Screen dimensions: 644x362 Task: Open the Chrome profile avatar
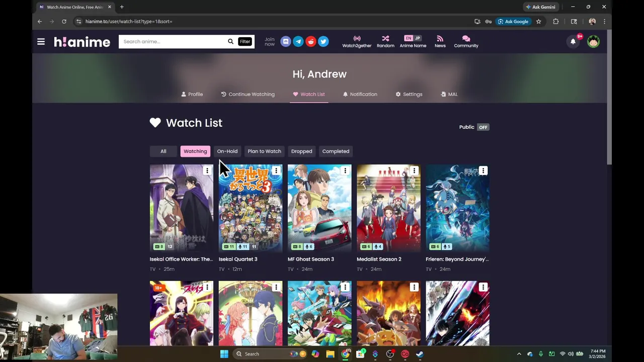tap(592, 22)
